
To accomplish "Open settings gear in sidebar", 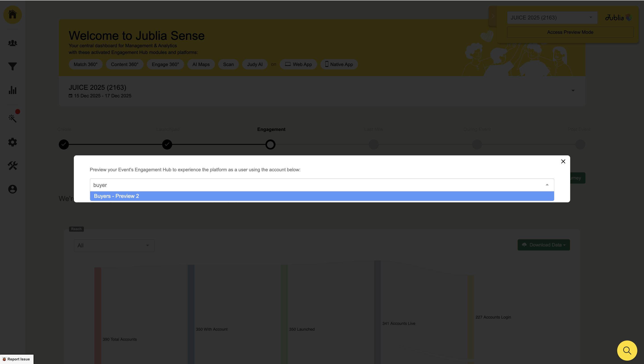I will (x=13, y=142).
